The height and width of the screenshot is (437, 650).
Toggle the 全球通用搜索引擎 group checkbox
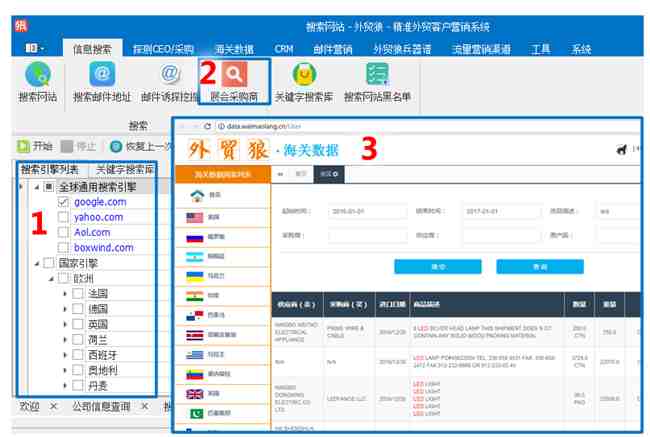point(49,187)
